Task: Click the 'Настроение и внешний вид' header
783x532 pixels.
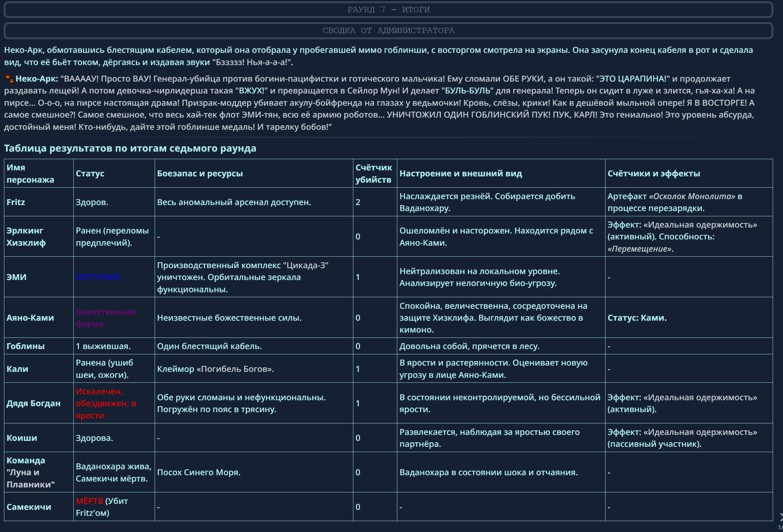Action: (x=460, y=173)
